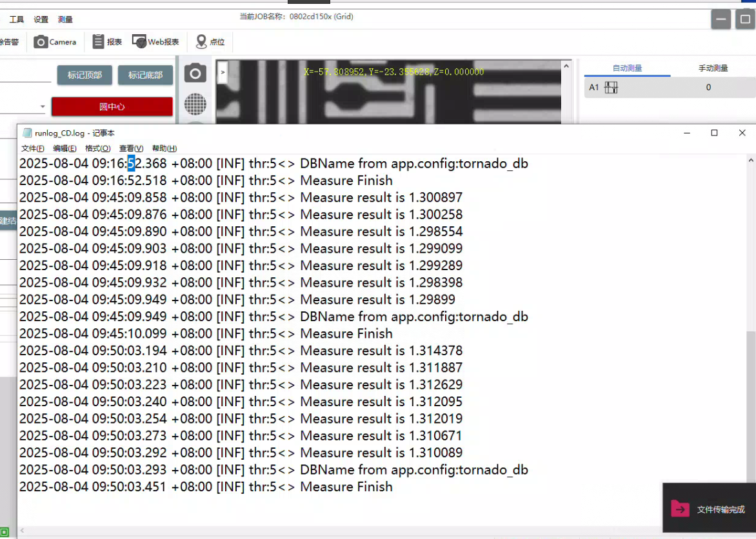756x539 pixels.
Task: Switch to the 手动测量 tab
Action: (x=713, y=68)
